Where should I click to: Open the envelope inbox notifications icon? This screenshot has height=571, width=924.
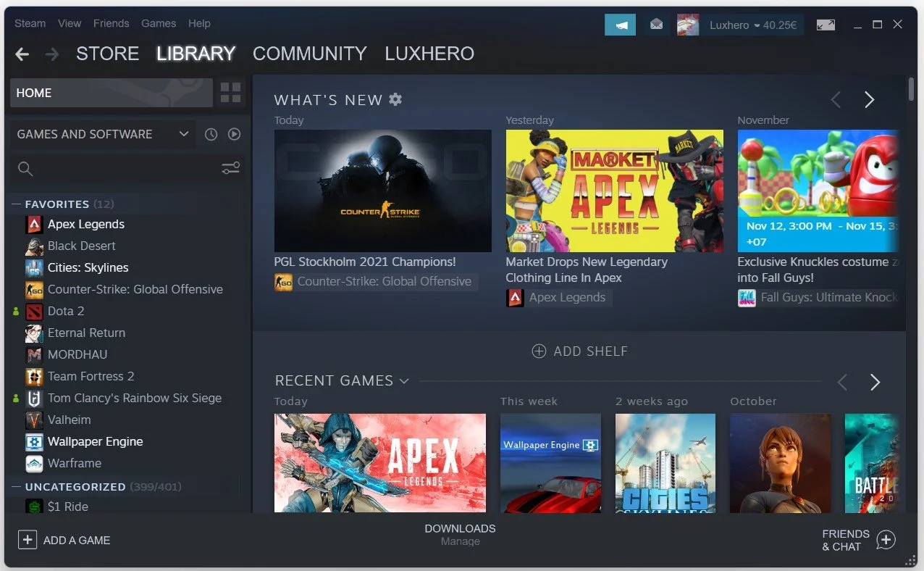pyautogui.click(x=656, y=25)
